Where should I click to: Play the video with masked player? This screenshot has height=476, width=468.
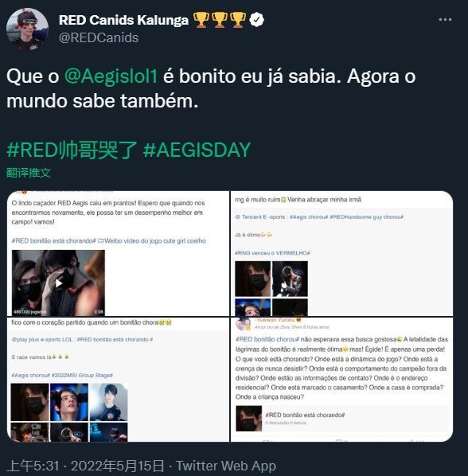point(59,283)
